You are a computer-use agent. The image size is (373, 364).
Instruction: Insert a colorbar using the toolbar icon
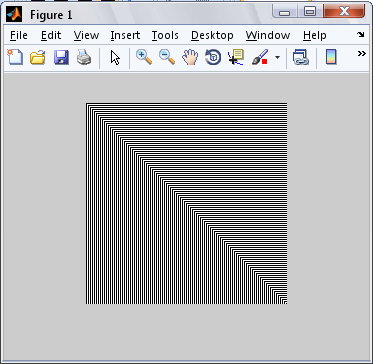pyautogui.click(x=331, y=57)
